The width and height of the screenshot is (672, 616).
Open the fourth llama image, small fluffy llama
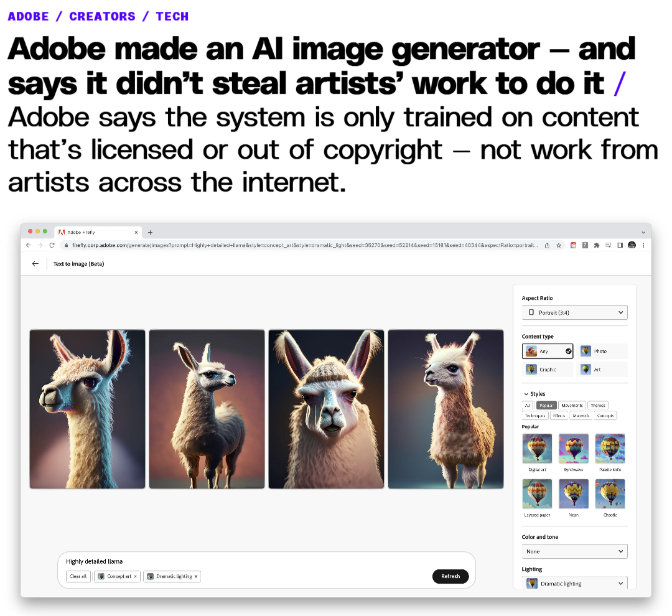coord(446,409)
